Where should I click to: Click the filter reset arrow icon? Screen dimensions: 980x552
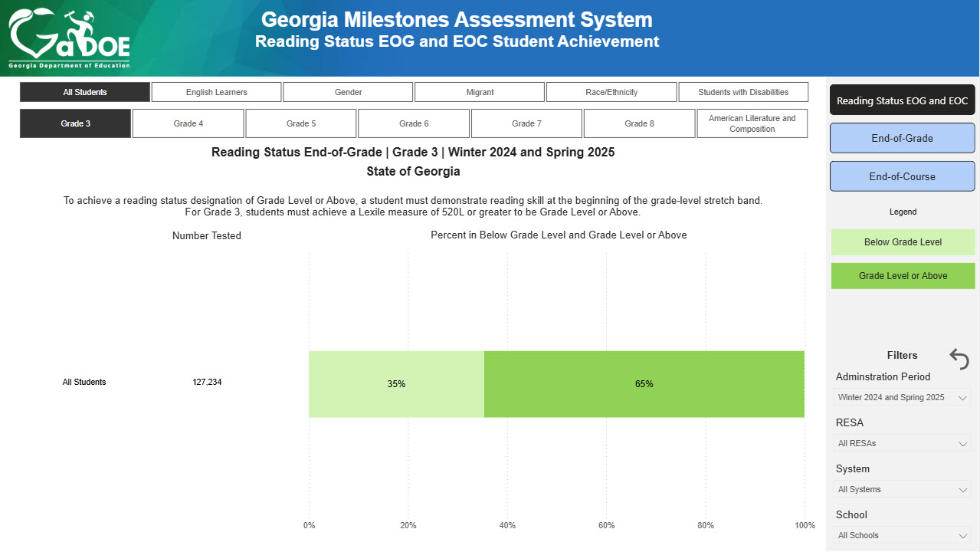[959, 358]
